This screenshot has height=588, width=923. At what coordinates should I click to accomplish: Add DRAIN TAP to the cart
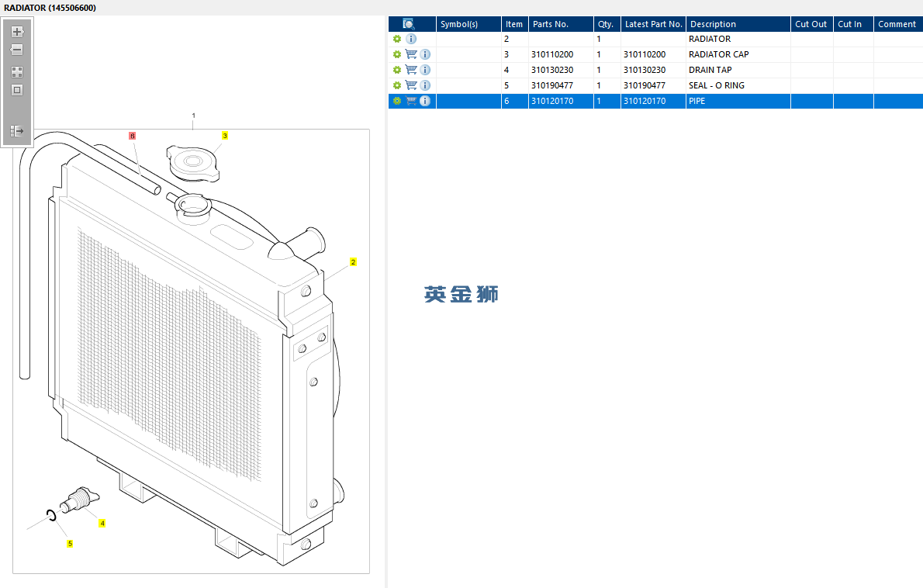tap(411, 70)
